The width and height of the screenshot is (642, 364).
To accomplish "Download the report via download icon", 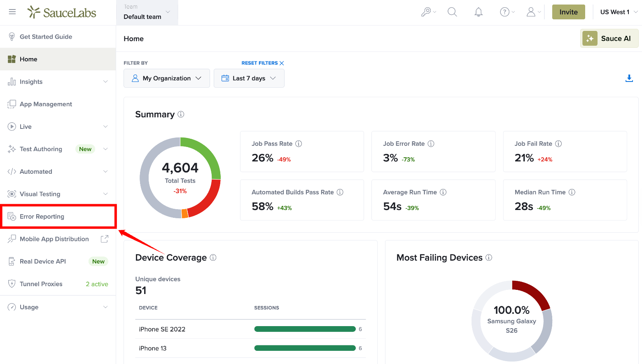I will click(629, 78).
